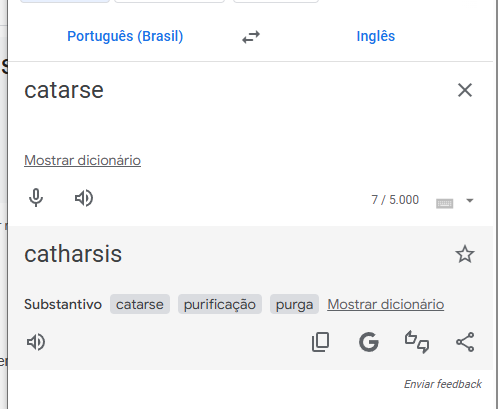The height and width of the screenshot is (409, 498).
Task: Select the 'purificação' synonym chip
Action: 220,304
